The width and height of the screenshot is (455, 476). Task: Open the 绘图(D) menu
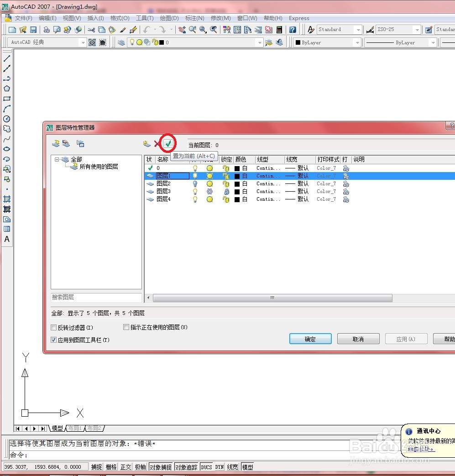(169, 18)
